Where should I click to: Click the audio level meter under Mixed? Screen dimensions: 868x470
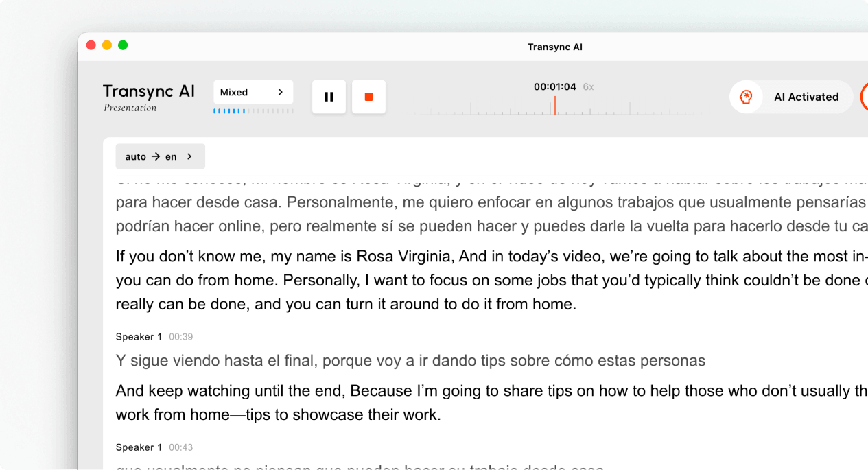pyautogui.click(x=253, y=110)
